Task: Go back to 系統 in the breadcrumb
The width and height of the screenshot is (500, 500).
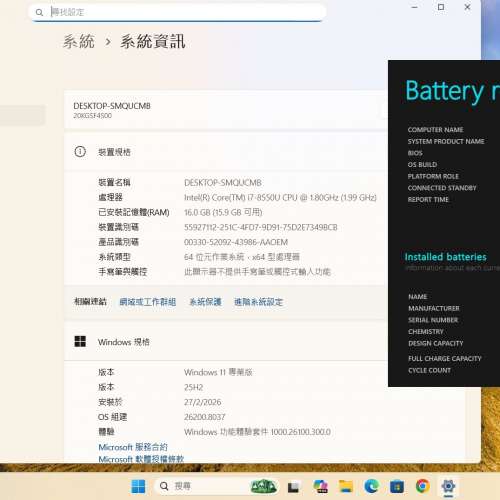Action: (79, 42)
